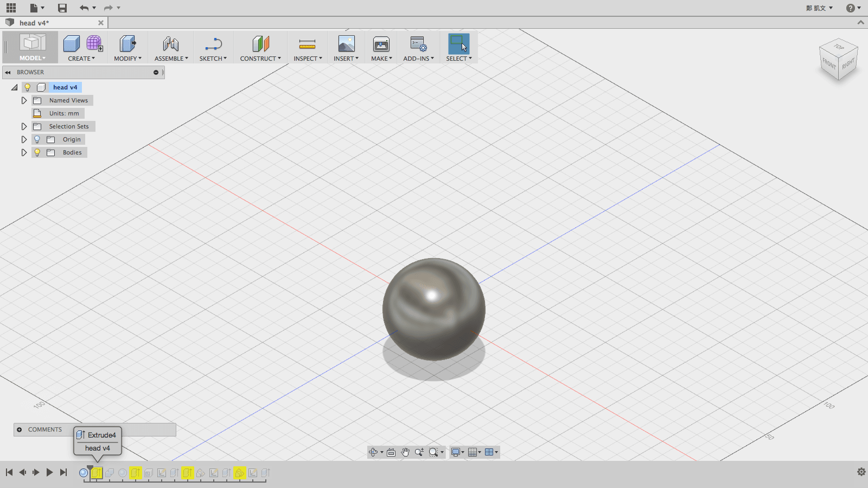The height and width of the screenshot is (488, 868).
Task: Expand the Origin folder
Action: (24, 139)
